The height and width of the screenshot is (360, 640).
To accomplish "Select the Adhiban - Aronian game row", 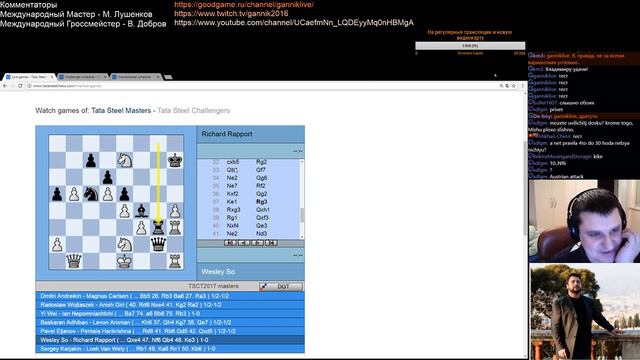I will coord(170,322).
